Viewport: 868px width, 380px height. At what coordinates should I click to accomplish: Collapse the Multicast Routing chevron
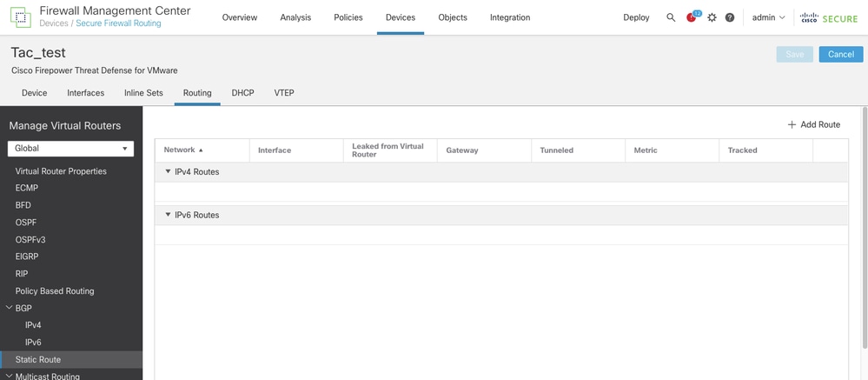[x=9, y=377]
